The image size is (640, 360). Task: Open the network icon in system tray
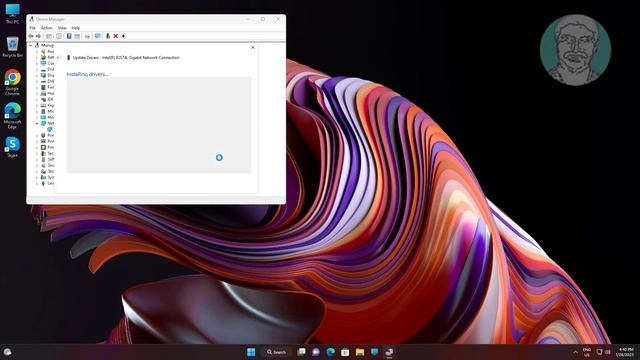click(x=599, y=352)
